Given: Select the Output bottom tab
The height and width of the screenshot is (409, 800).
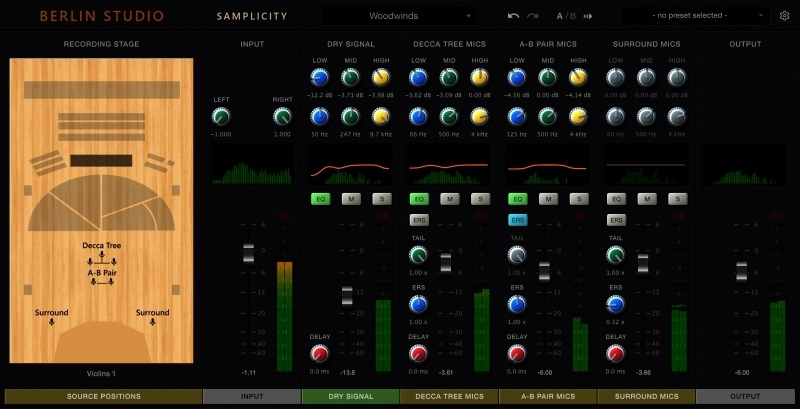Looking at the screenshot, I should (x=745, y=396).
